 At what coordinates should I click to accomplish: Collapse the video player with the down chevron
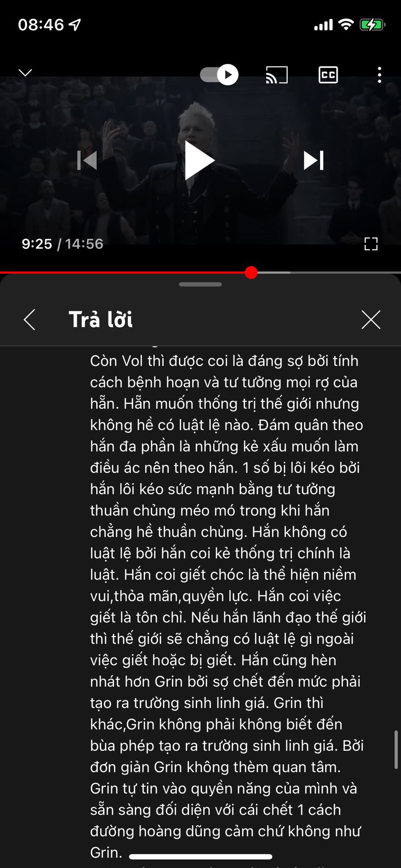25,73
